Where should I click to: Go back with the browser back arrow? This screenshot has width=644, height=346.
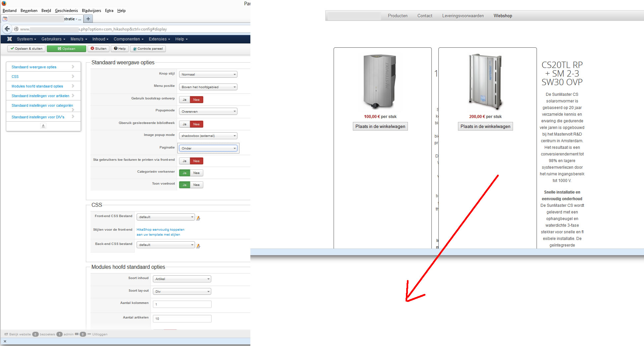[7, 29]
